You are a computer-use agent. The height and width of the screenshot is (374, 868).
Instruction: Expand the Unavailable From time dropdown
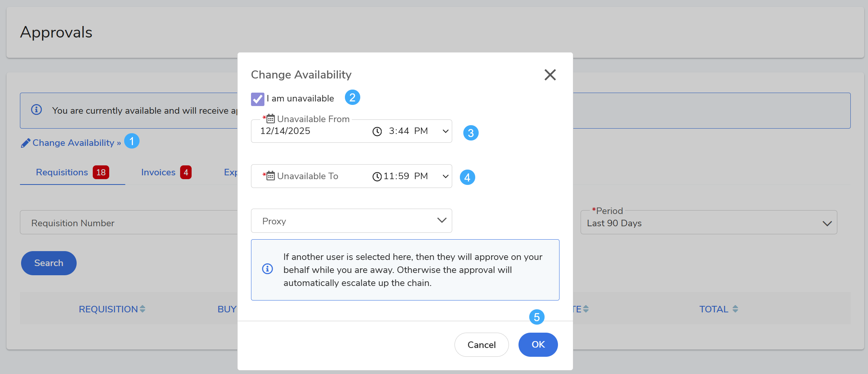(x=445, y=131)
